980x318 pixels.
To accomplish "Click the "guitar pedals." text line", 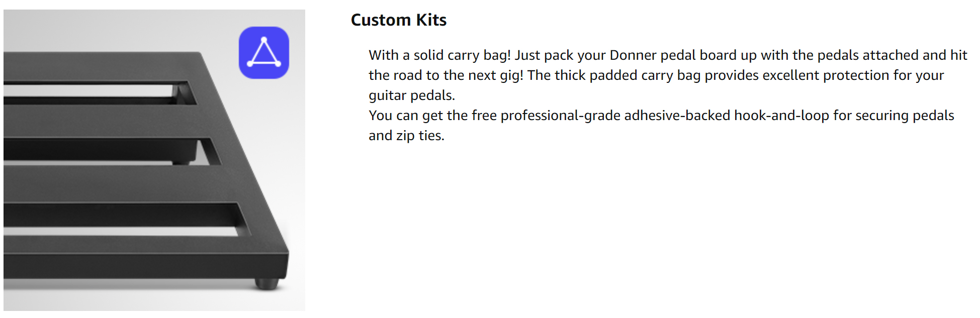I will point(412,95).
